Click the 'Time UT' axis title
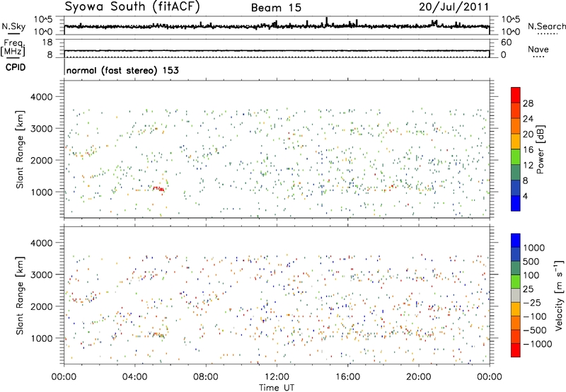This screenshot has height=392, width=566. point(277,388)
